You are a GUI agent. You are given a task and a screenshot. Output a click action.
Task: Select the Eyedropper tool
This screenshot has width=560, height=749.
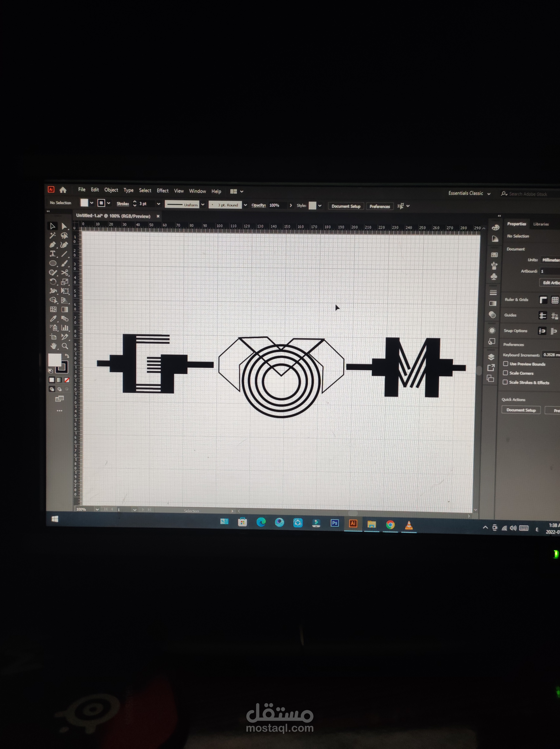pos(53,318)
